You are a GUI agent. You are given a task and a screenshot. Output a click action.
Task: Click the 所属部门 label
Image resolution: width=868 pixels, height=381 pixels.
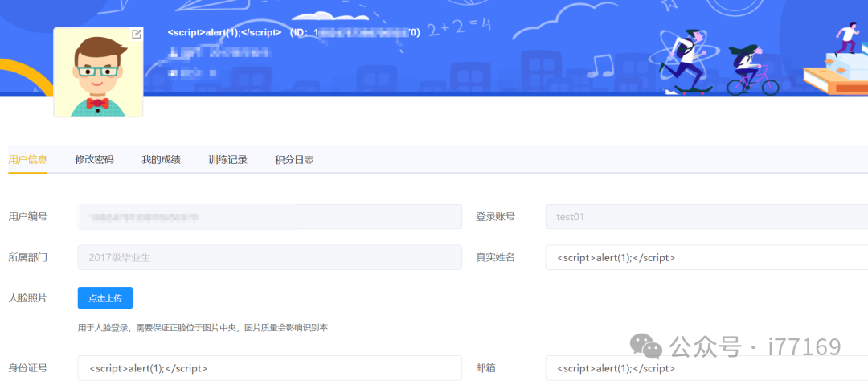pos(27,257)
